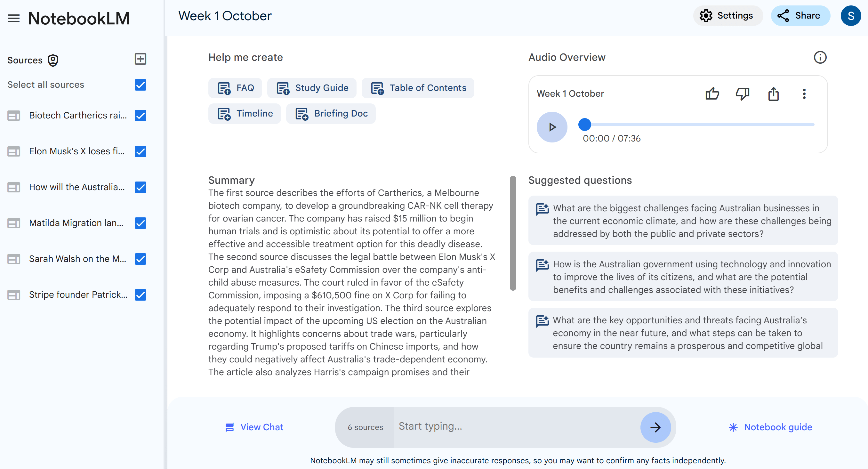Open the Audio Overview info tooltip
Screen dimensions: 868x469
tap(821, 57)
